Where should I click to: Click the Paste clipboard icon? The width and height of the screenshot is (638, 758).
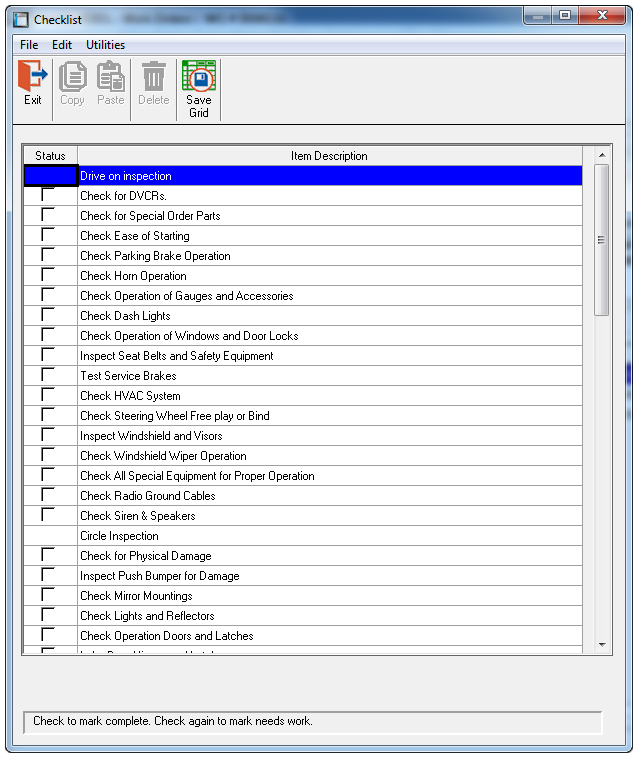[111, 78]
